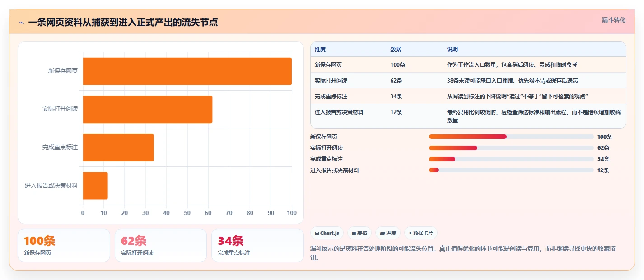
Task: Click the 62条 cell in the table
Action: pos(396,81)
